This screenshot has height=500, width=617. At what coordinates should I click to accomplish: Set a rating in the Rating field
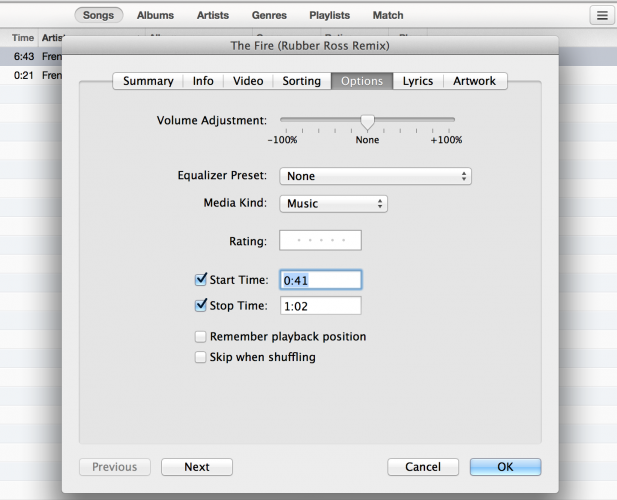tap(320, 240)
